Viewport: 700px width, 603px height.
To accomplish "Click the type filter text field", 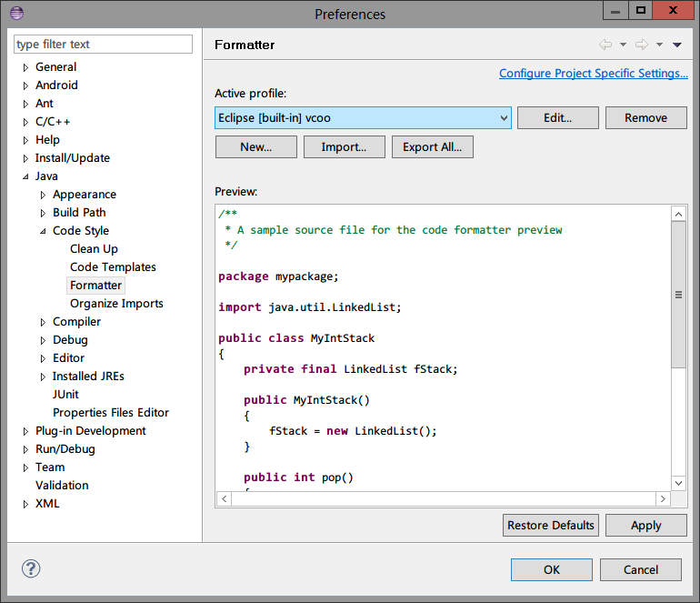I will pyautogui.click(x=104, y=45).
